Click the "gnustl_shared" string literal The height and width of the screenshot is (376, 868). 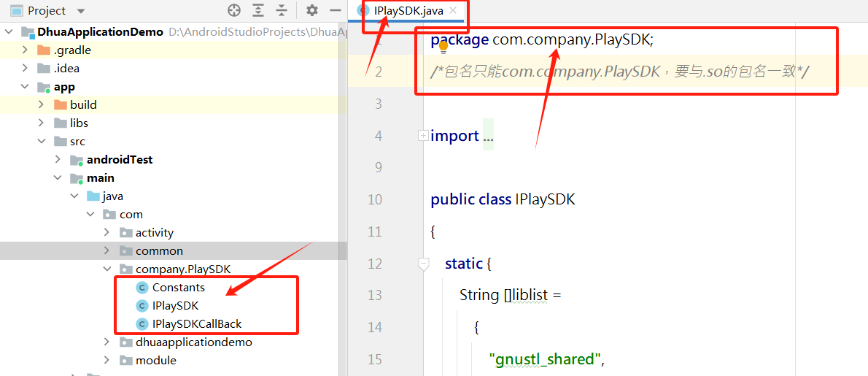(x=545, y=359)
